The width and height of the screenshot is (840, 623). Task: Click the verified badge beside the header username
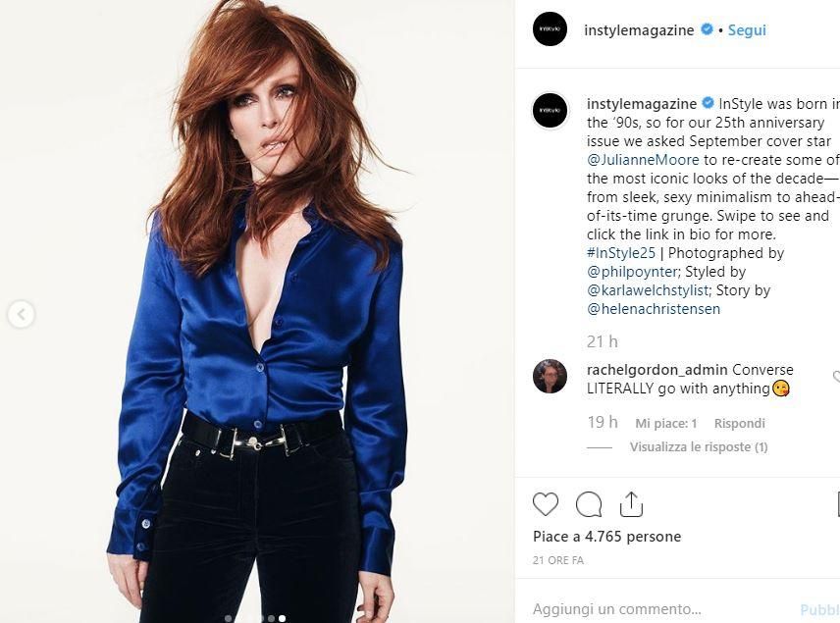[x=707, y=29]
